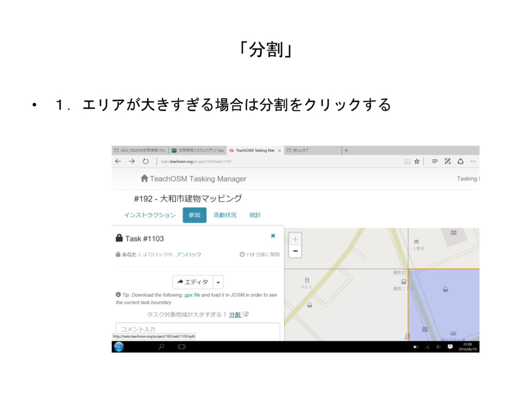
Task: Switch to 空間情報システム入門 browser tab
Action: [198, 150]
